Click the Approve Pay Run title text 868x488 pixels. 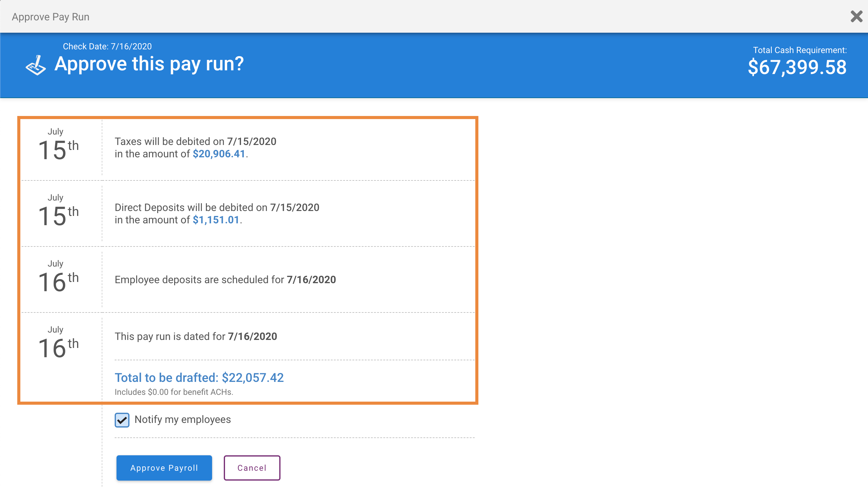(51, 17)
